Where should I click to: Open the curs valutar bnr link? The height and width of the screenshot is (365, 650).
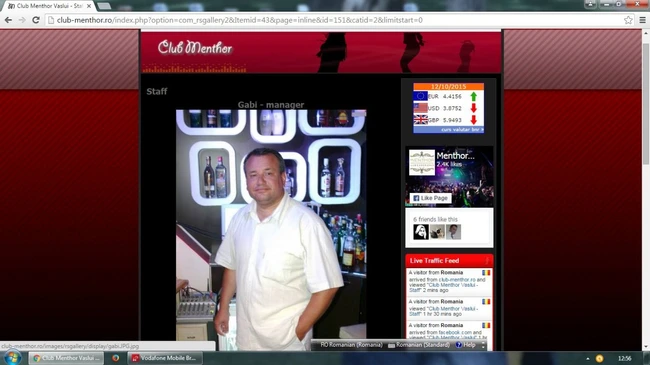pyautogui.click(x=462, y=130)
